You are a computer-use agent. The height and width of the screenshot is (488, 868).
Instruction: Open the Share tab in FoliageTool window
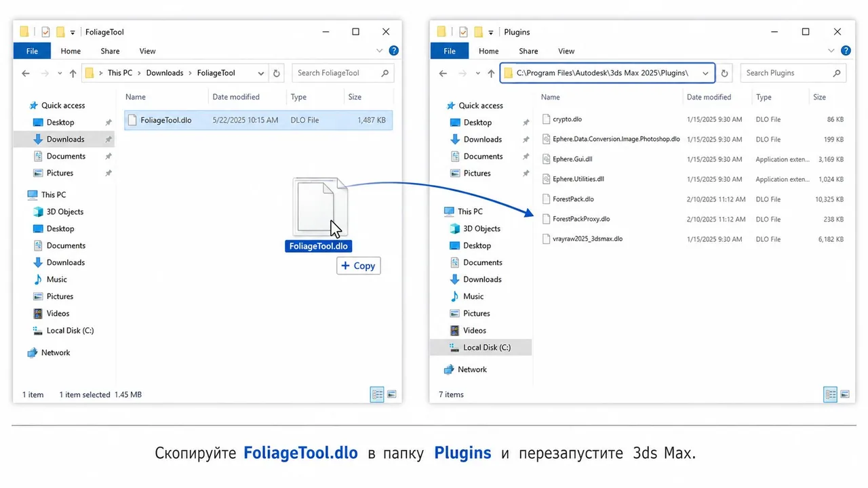[x=110, y=51]
